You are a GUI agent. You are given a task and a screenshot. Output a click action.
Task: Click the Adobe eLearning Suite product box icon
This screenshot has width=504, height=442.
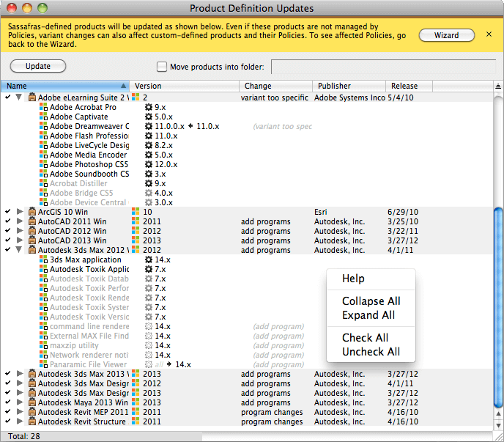coord(32,97)
